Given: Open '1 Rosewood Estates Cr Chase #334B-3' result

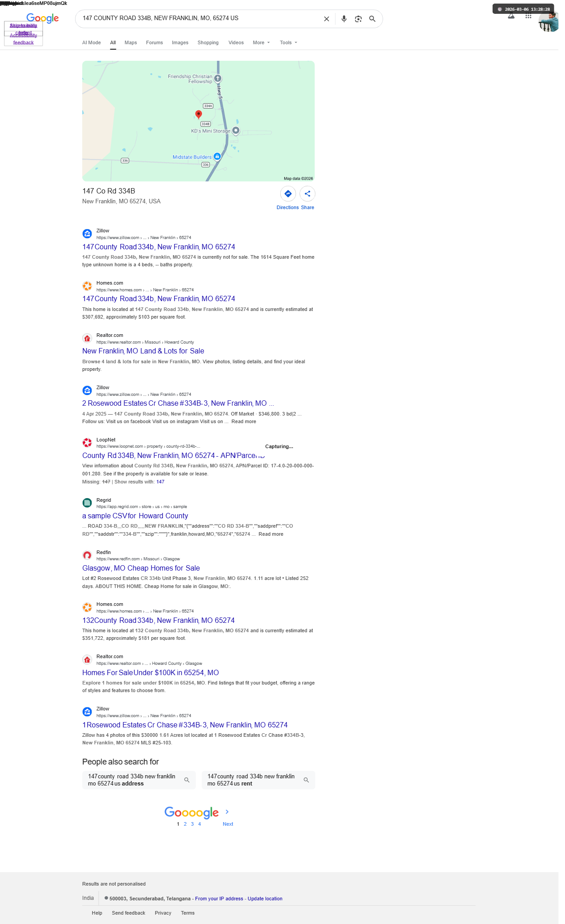Looking at the screenshot, I should point(185,725).
